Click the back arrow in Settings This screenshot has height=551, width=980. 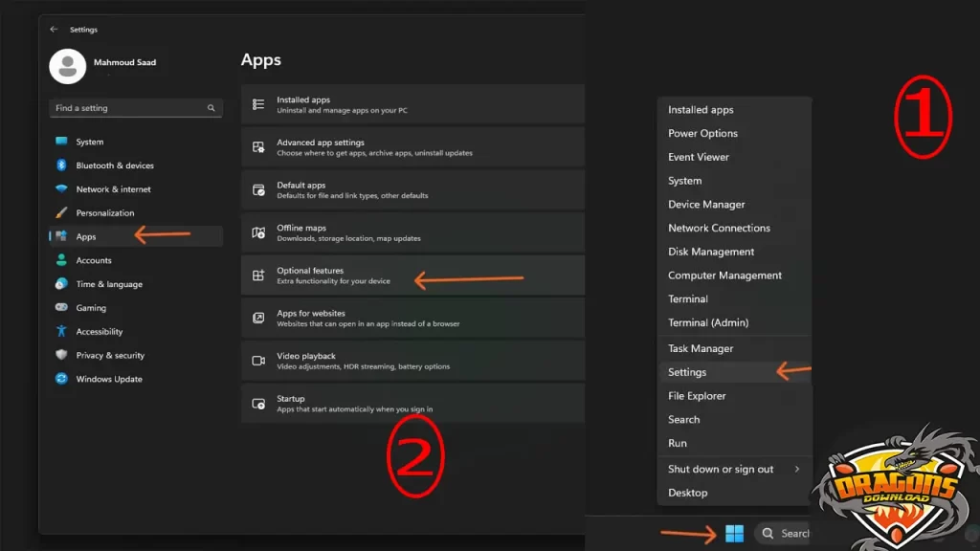[55, 30]
